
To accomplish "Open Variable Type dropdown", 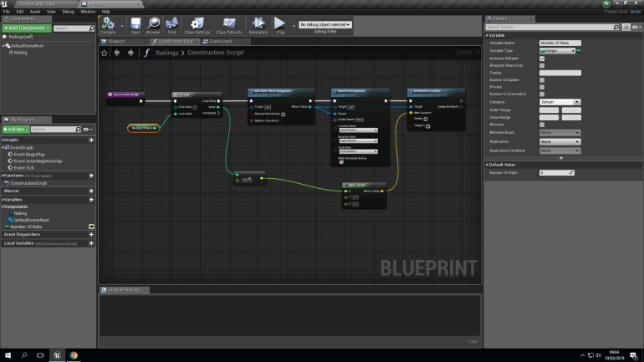I will pos(557,51).
